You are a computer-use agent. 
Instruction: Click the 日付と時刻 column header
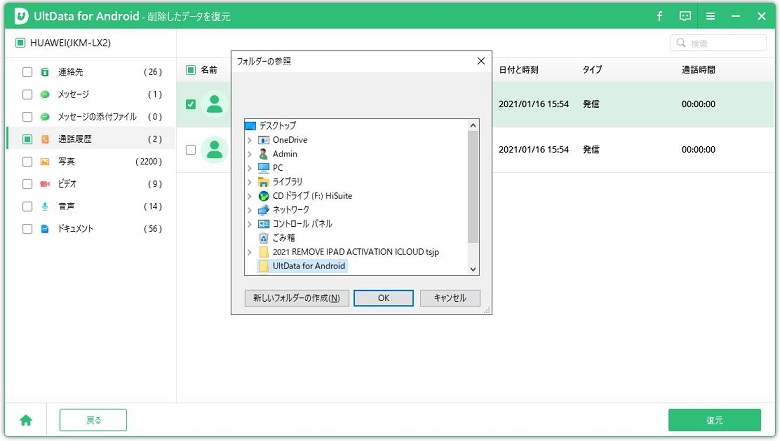pyautogui.click(x=518, y=70)
